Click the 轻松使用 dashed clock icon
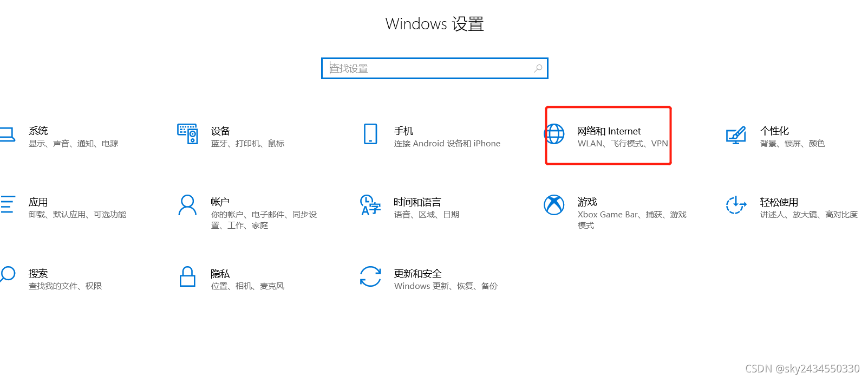The image size is (868, 380). click(736, 205)
